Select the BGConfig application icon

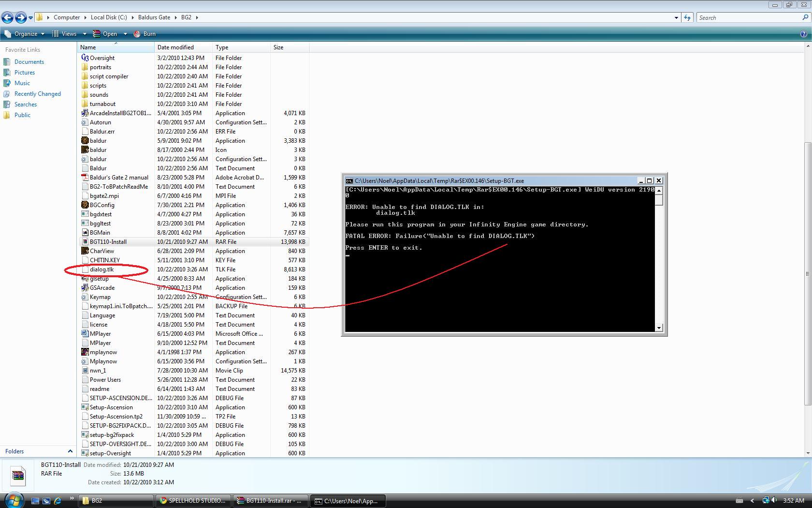(x=85, y=205)
